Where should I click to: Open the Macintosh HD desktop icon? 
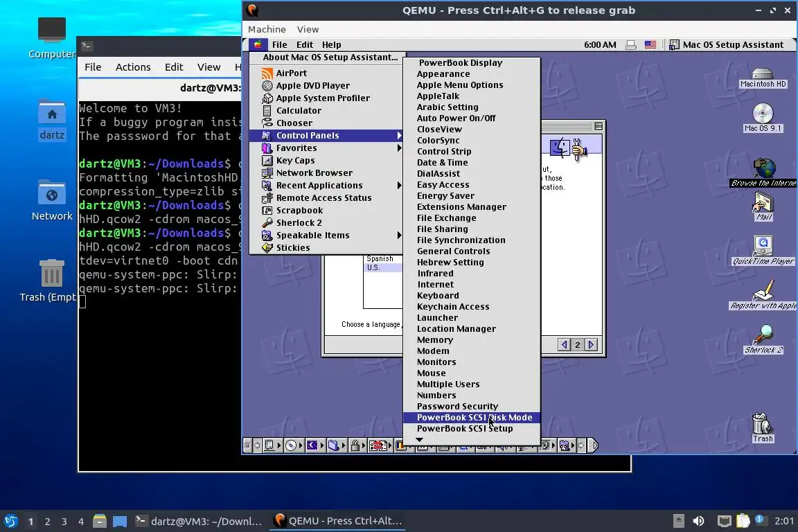pos(763,78)
